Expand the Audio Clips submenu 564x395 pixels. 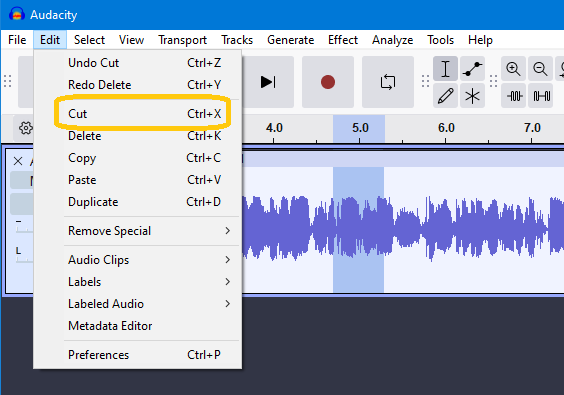pyautogui.click(x=137, y=260)
